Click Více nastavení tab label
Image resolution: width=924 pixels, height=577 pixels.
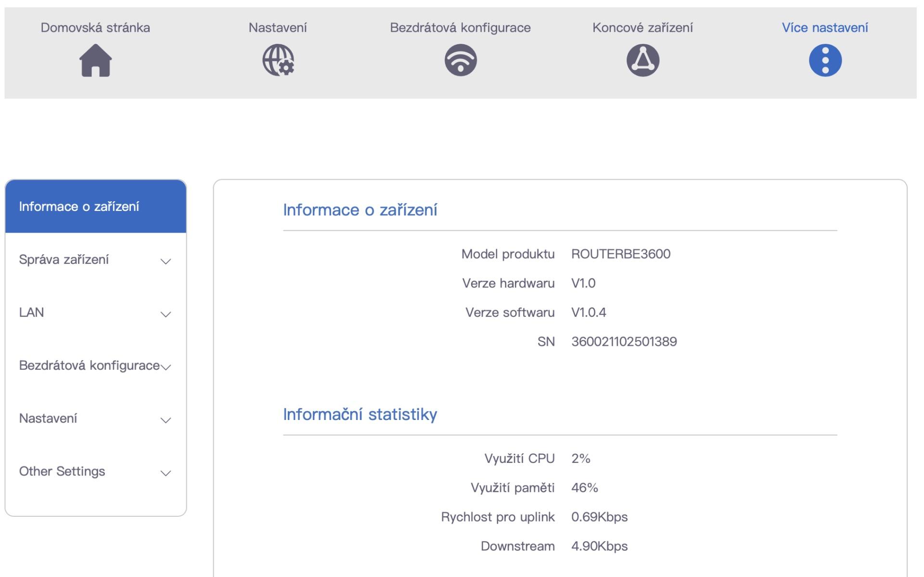click(x=825, y=27)
